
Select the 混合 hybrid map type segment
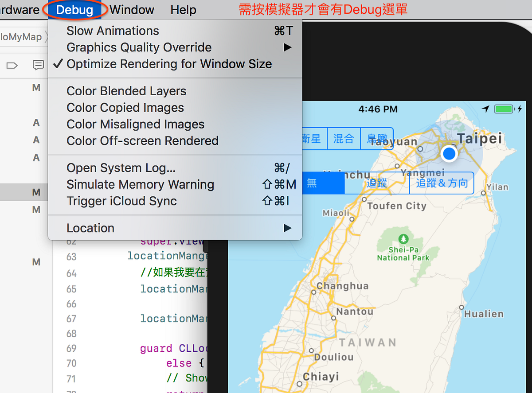(x=344, y=138)
